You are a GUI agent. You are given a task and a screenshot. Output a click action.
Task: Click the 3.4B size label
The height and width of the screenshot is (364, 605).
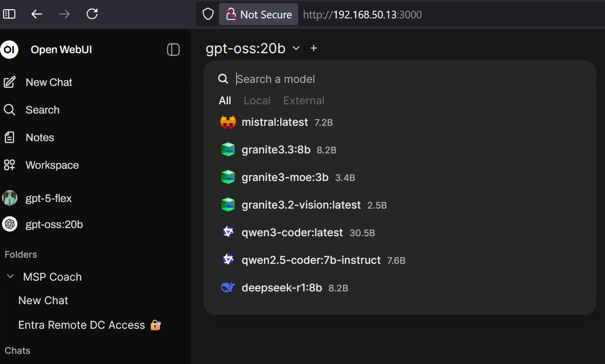(x=345, y=178)
